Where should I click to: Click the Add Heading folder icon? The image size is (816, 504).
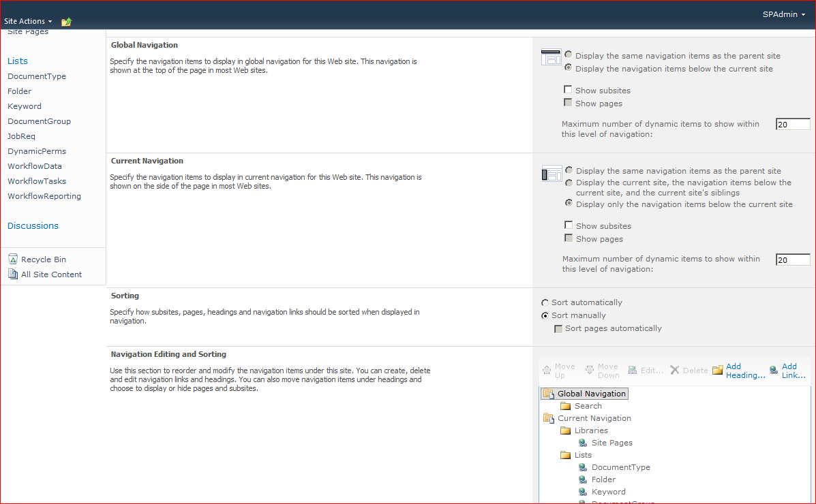click(717, 371)
